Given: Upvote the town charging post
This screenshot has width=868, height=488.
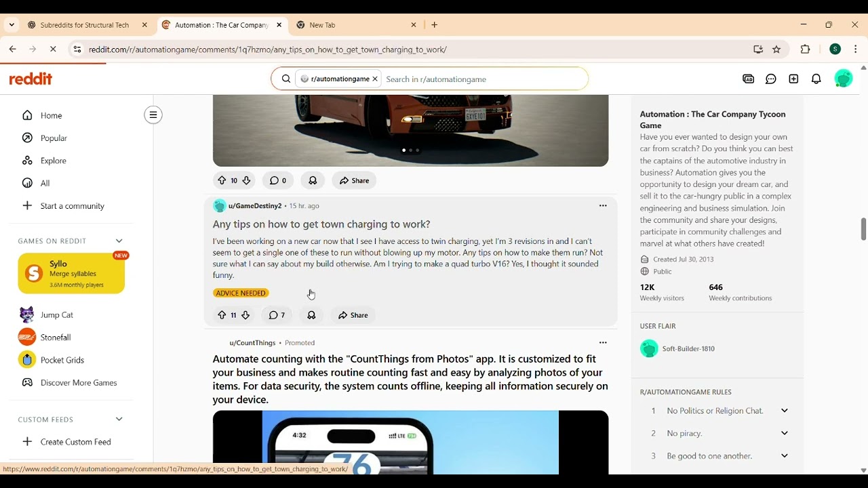Looking at the screenshot, I should [222, 315].
